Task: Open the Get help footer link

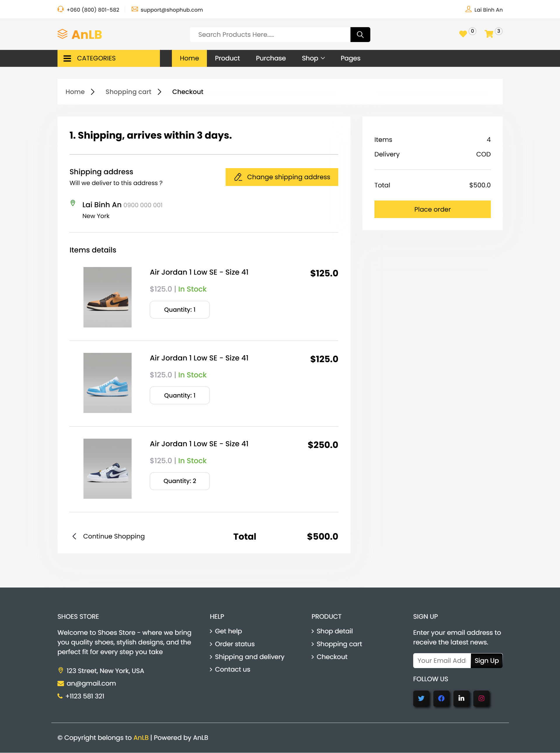Action: pos(228,631)
